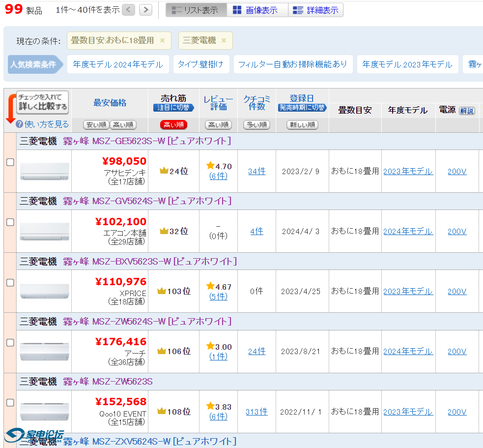Click 詳しく比較する compare button
Screen dimensions: 483x448
pos(42,102)
